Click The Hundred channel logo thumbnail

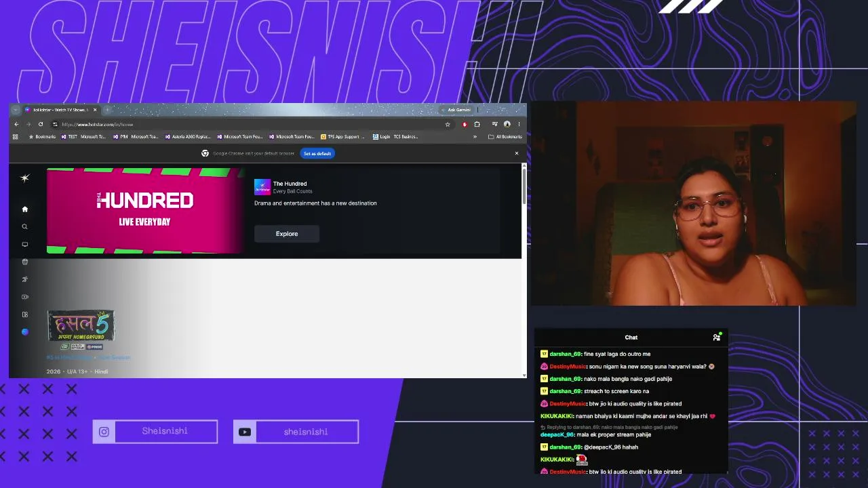point(262,186)
